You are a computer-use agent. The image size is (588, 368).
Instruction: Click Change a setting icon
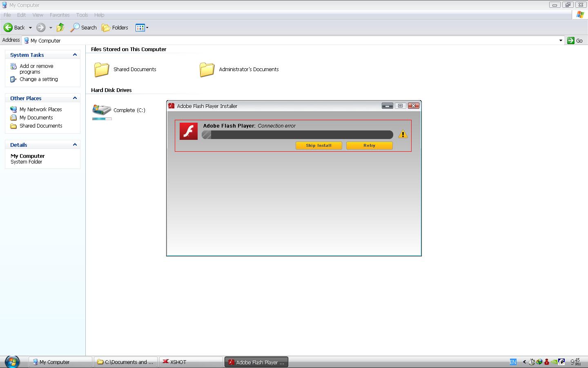click(x=13, y=79)
